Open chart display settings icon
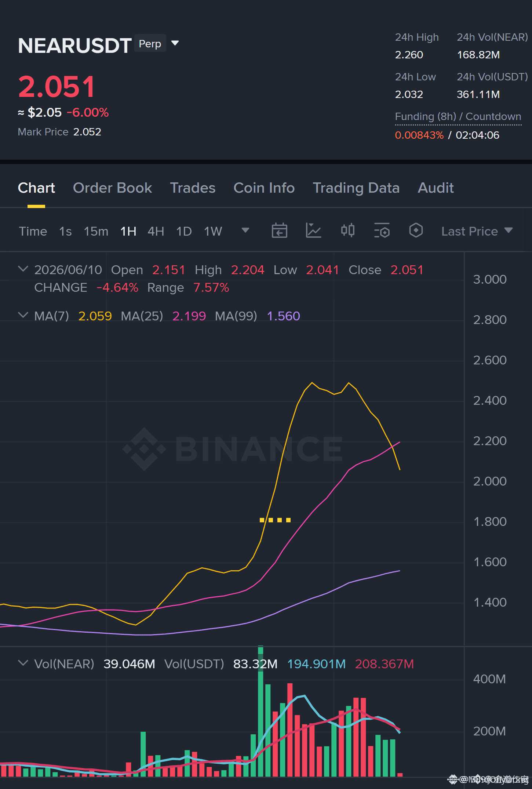The height and width of the screenshot is (789, 532). click(382, 231)
